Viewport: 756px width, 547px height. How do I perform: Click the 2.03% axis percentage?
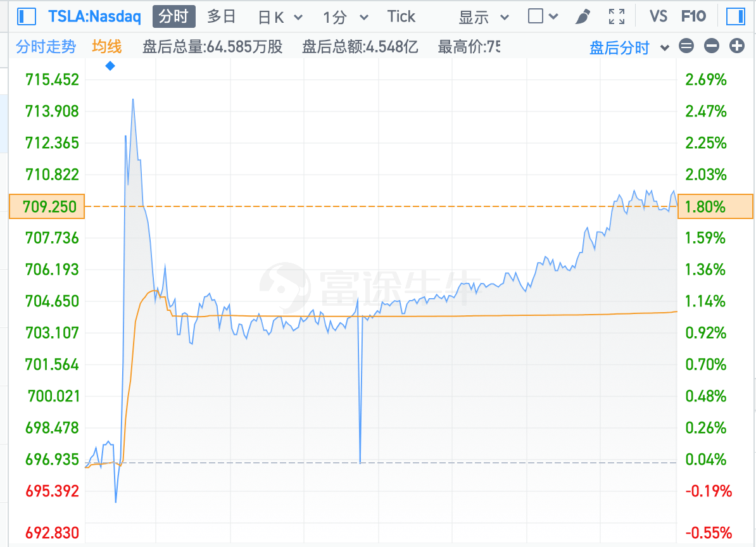pos(706,175)
